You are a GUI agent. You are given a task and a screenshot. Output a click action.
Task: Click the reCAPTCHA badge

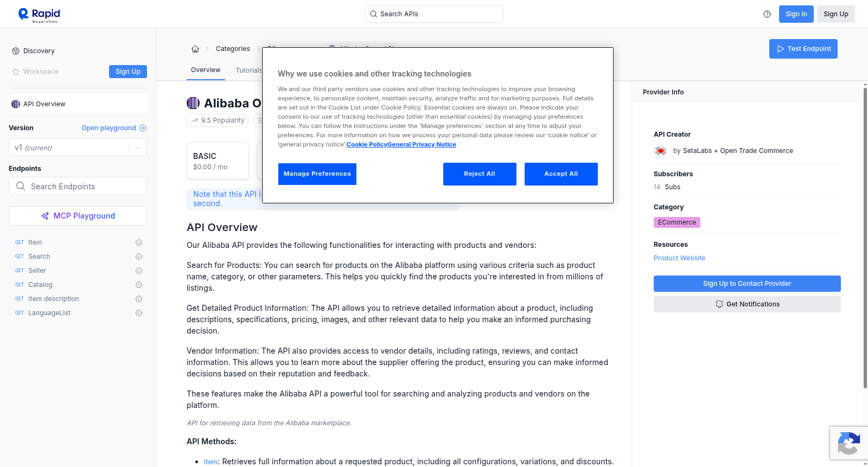[849, 443]
